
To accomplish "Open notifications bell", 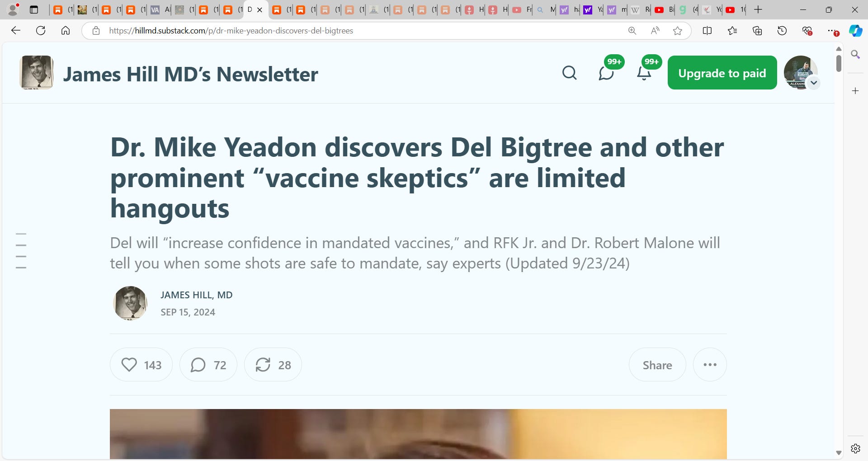I will point(644,72).
